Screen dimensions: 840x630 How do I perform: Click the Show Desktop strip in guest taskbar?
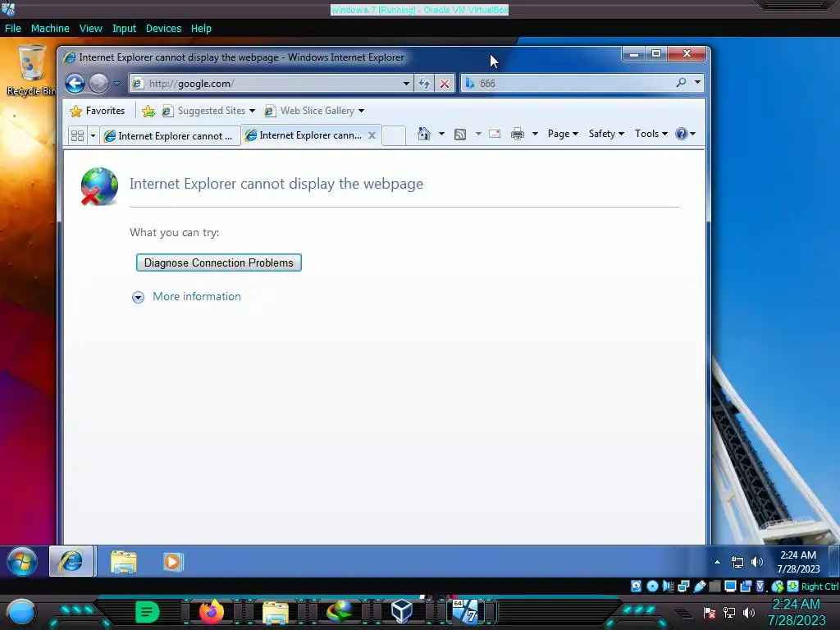click(x=833, y=561)
